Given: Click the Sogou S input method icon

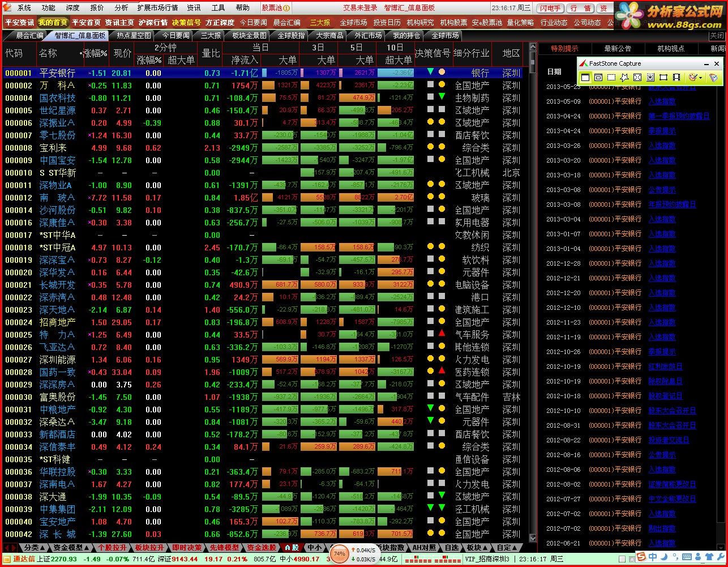Looking at the screenshot, I should tap(640, 556).
